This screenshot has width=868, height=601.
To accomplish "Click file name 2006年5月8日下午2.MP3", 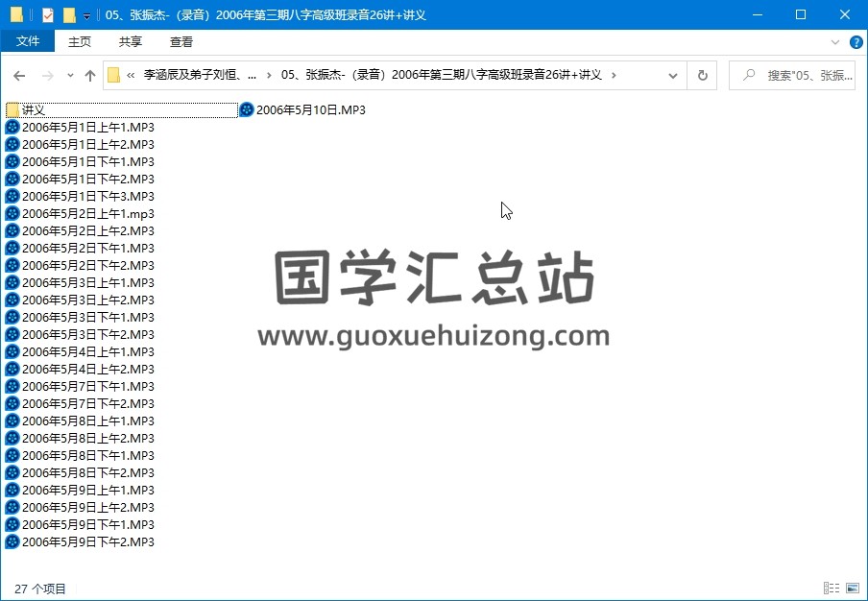I will click(x=88, y=472).
